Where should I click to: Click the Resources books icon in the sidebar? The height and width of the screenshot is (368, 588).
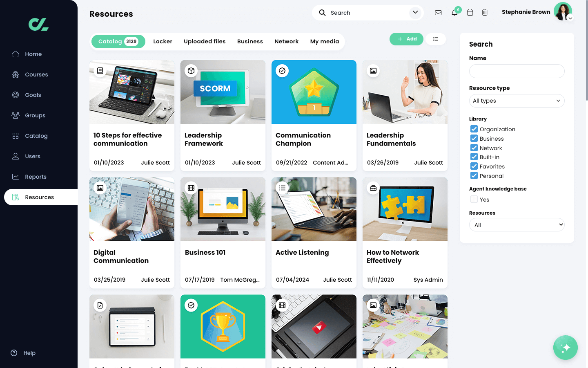point(16,197)
